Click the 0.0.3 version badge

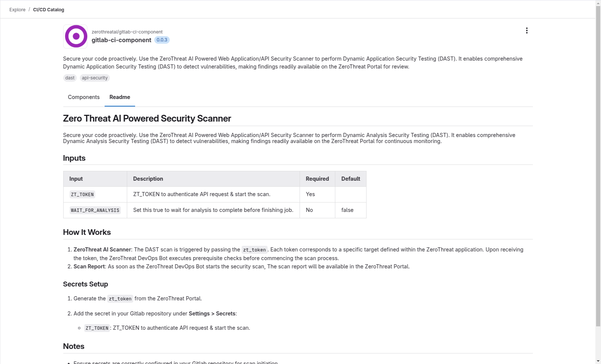pos(162,40)
